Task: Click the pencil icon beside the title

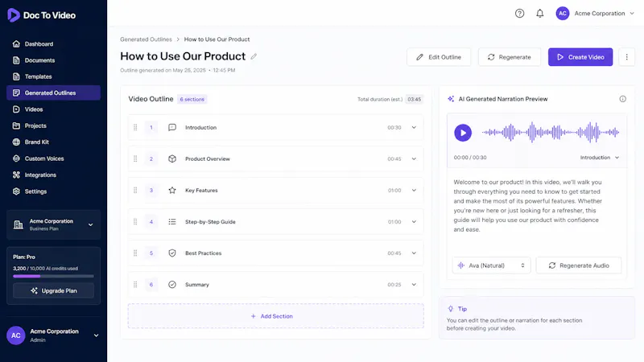Action: pyautogui.click(x=254, y=56)
